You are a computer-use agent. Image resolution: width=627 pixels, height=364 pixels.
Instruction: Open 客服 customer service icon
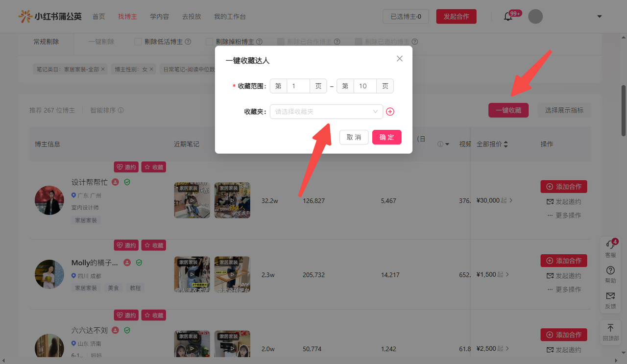[x=610, y=248]
